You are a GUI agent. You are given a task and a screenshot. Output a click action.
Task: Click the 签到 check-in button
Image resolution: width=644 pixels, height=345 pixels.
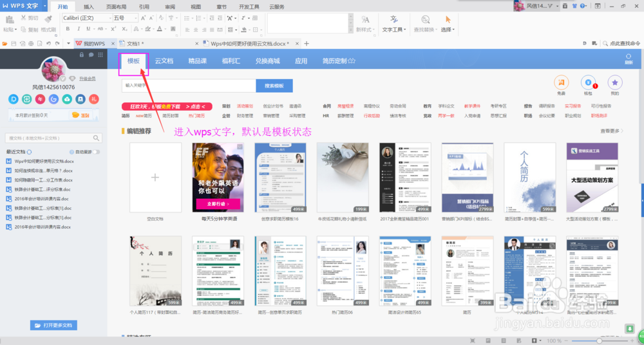coord(81,115)
